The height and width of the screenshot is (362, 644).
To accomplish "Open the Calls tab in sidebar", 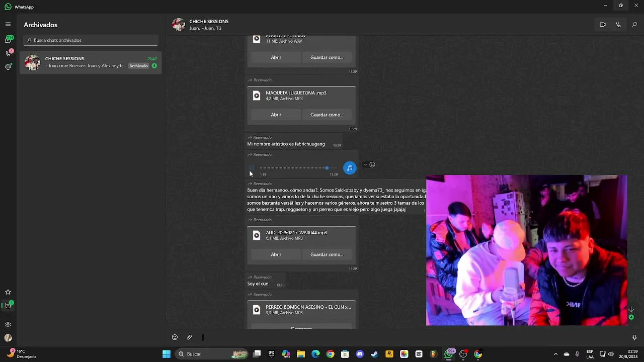I will [8, 53].
